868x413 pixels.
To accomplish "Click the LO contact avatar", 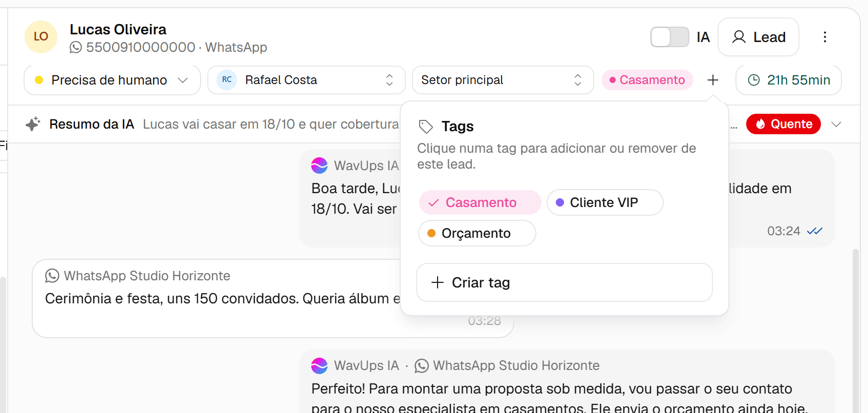I will tap(41, 37).
